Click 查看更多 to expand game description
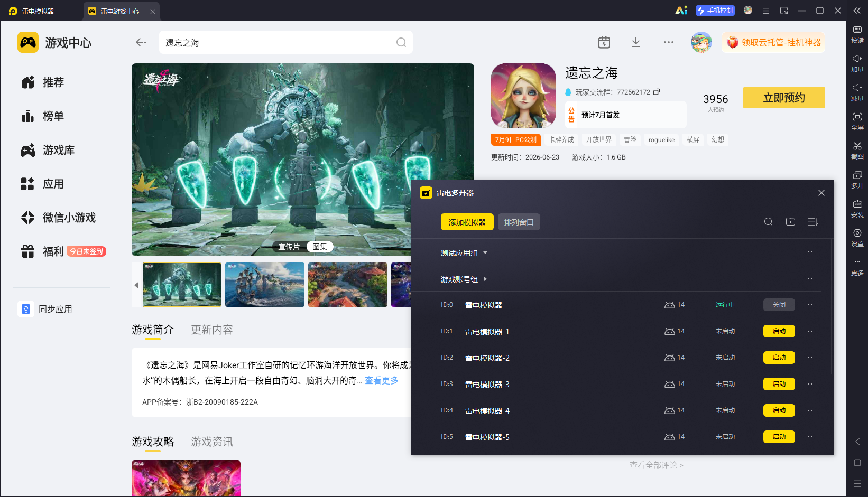This screenshot has height=497, width=868. [x=382, y=380]
